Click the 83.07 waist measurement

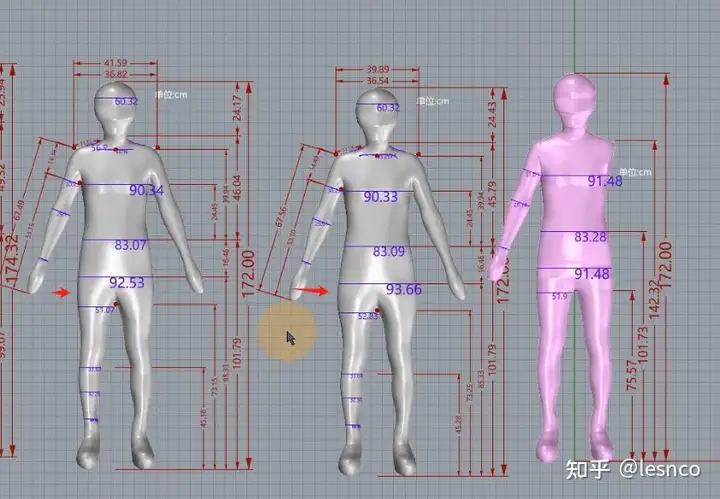(x=130, y=245)
